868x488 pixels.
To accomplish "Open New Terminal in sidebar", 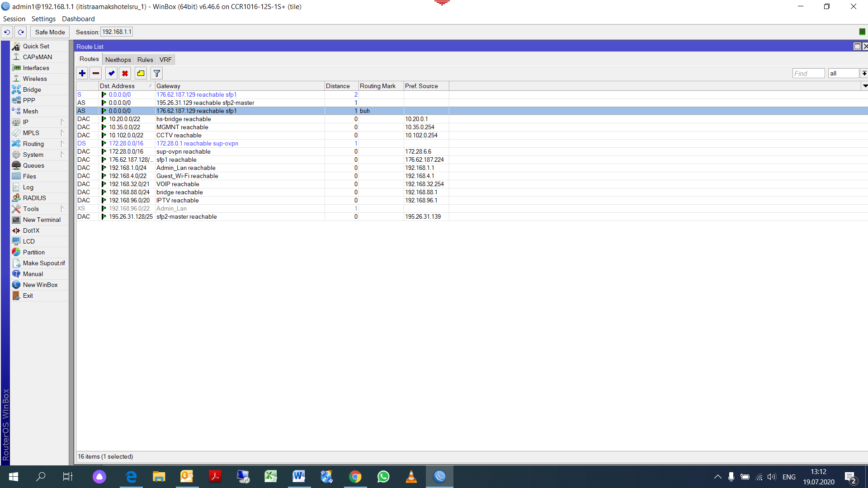I will tap(39, 220).
